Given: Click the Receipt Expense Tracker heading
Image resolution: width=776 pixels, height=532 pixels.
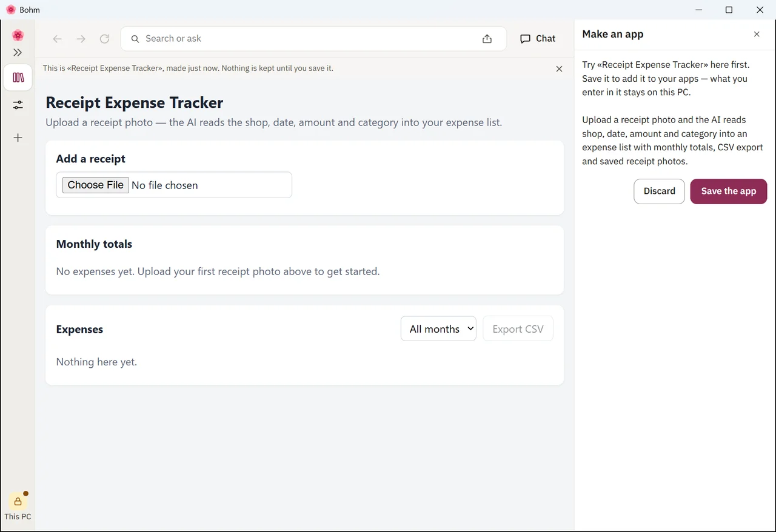Looking at the screenshot, I should click(x=135, y=103).
